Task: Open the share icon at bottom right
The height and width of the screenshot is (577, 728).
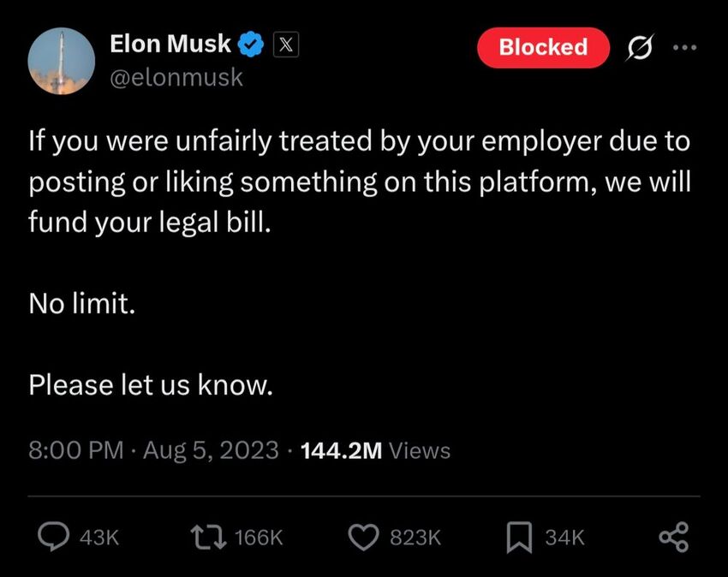Action: point(674,537)
